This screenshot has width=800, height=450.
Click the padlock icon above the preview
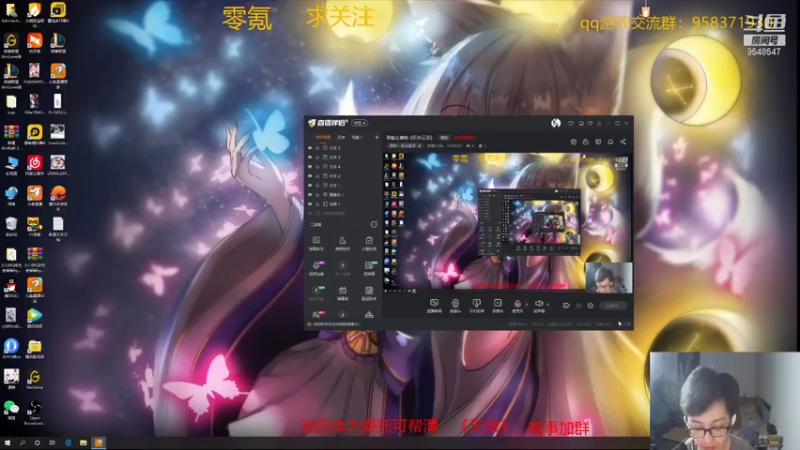tap(586, 142)
